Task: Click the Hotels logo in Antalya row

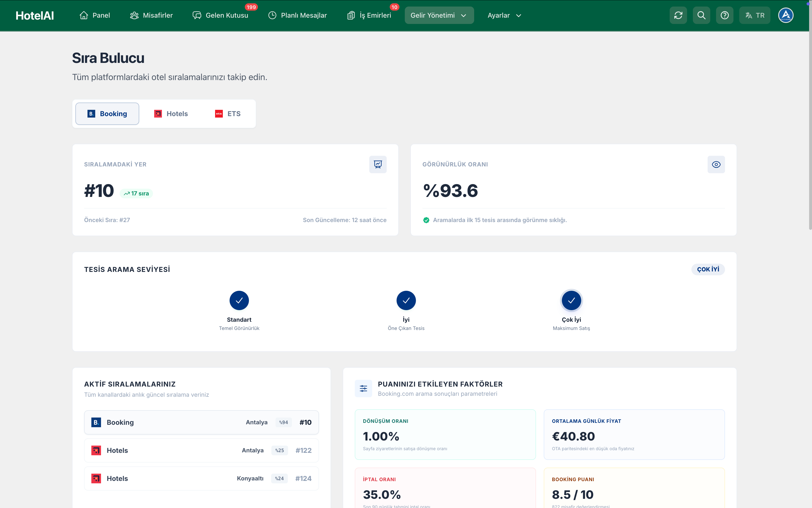Action: click(96, 450)
